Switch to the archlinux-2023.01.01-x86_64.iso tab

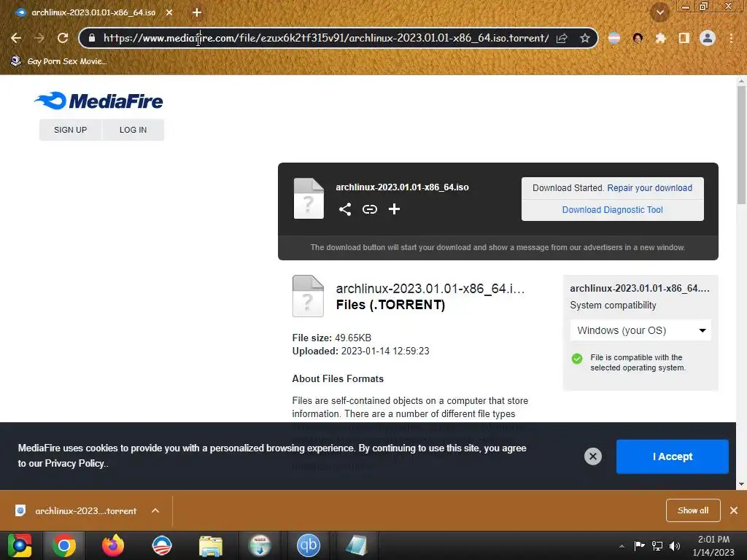[x=93, y=12]
